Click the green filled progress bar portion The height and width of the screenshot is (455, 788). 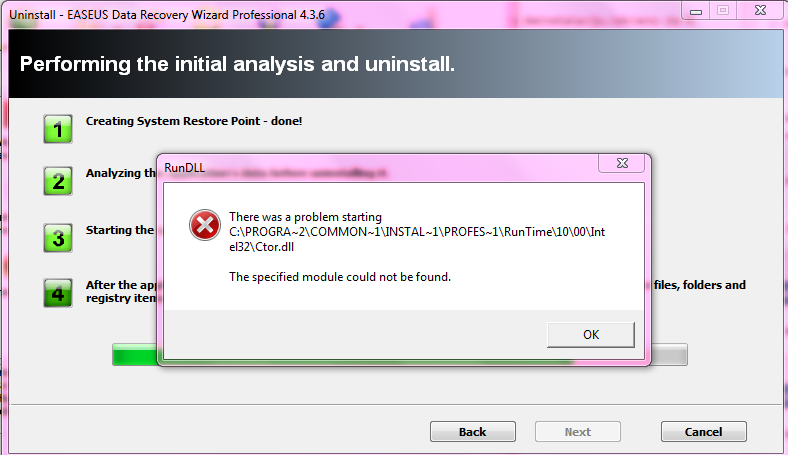[135, 355]
